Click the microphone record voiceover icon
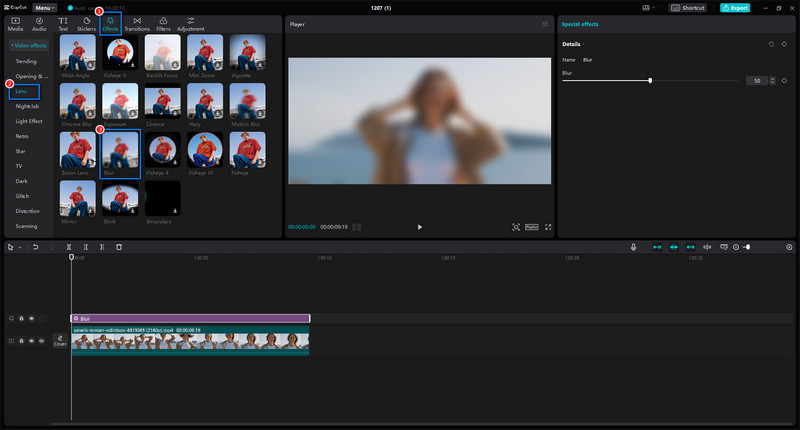Screen dimensions: 800x430 [633, 246]
